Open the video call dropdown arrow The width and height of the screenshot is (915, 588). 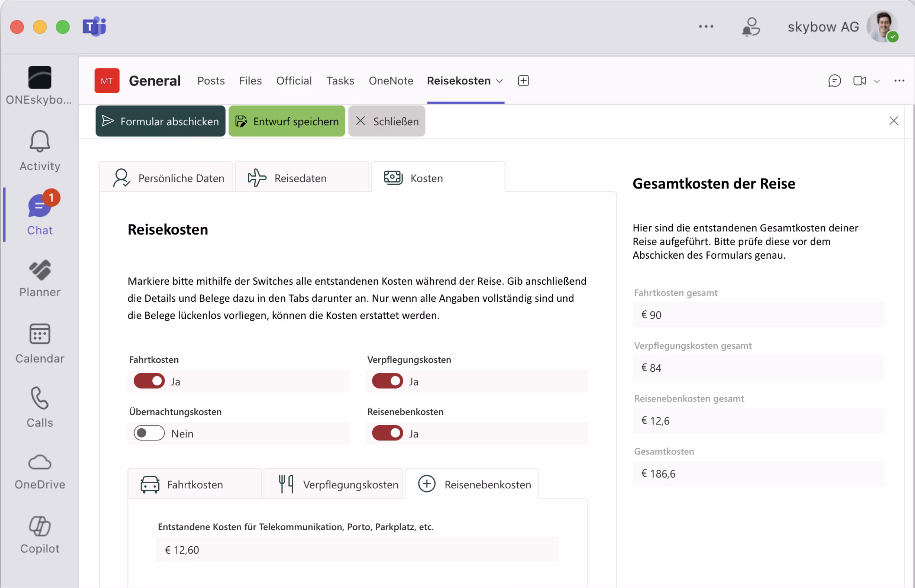click(x=877, y=81)
